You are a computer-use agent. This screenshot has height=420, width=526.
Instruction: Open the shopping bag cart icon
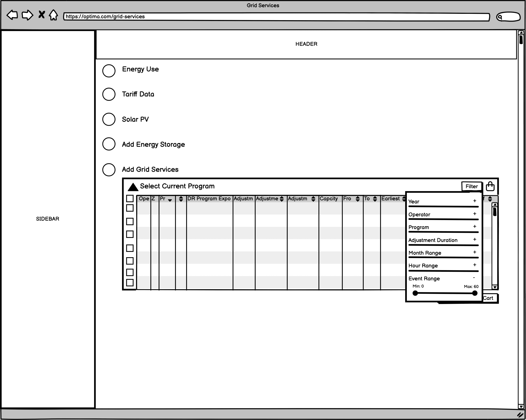pyautogui.click(x=490, y=186)
